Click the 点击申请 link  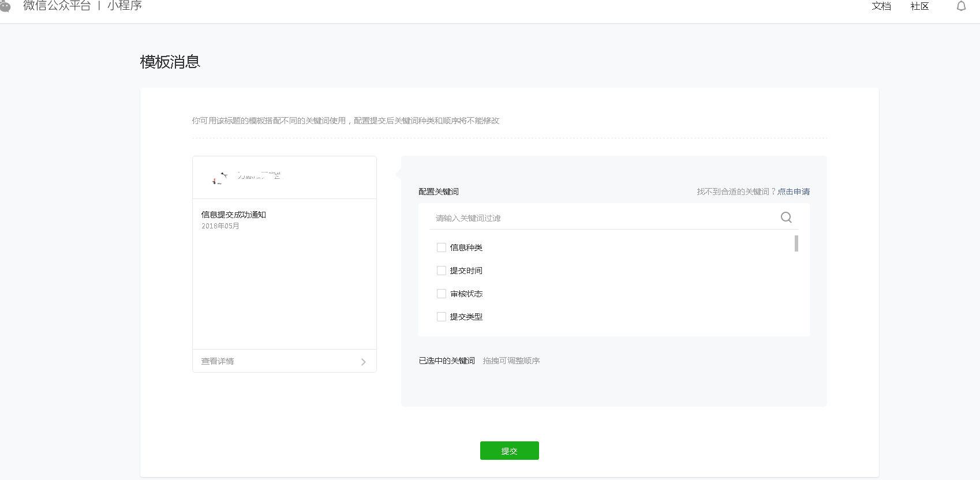(793, 192)
